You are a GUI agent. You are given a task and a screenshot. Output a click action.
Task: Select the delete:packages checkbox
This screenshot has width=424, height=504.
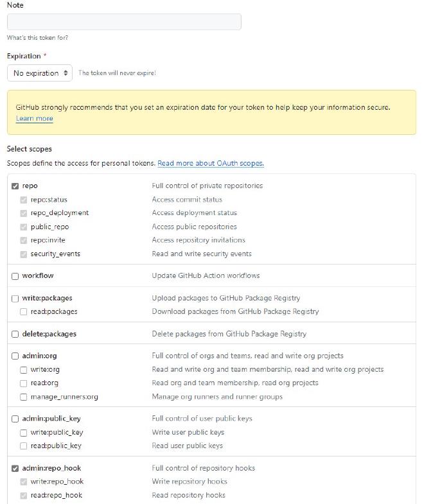coord(15,335)
